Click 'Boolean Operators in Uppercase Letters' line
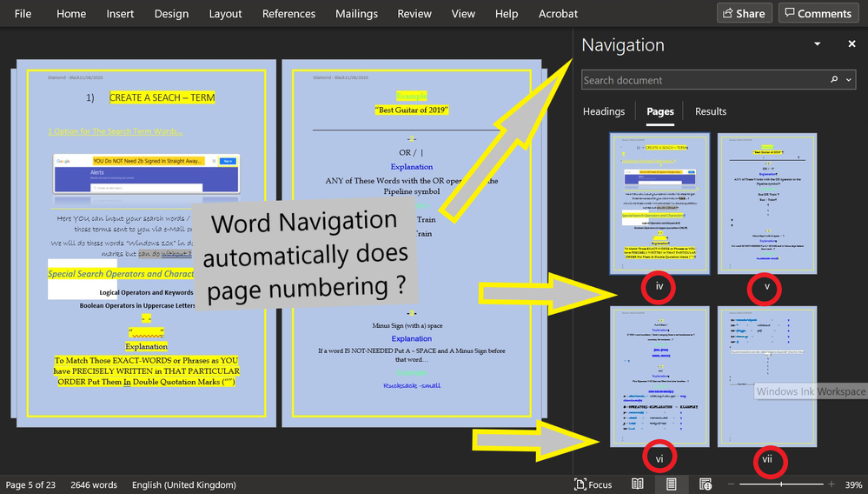868x494 pixels. [137, 305]
